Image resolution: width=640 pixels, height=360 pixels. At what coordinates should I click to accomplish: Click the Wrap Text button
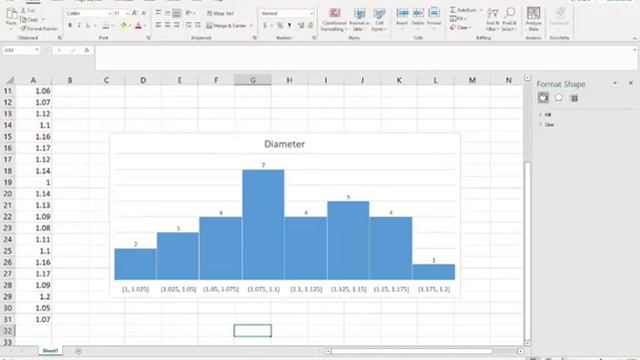(220, 13)
